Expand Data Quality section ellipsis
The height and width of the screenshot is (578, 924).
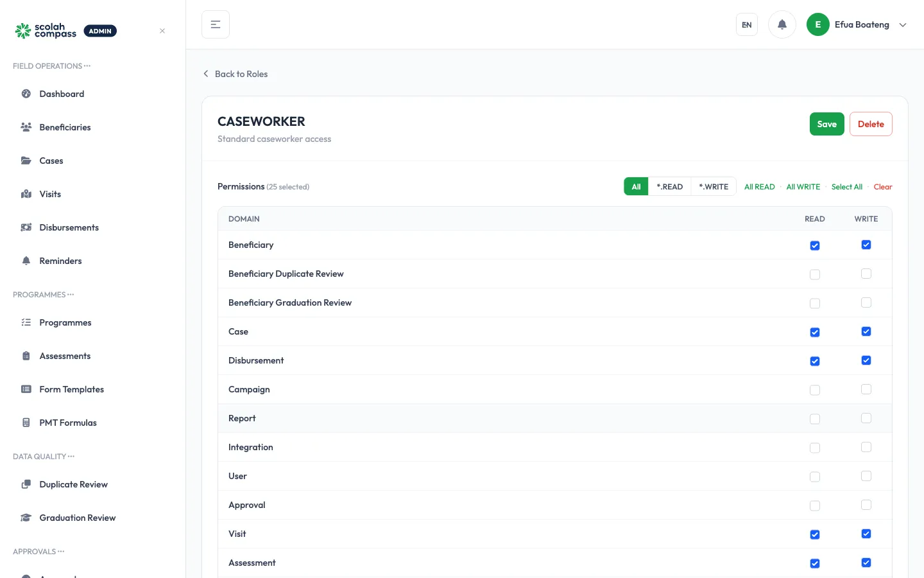click(x=71, y=457)
